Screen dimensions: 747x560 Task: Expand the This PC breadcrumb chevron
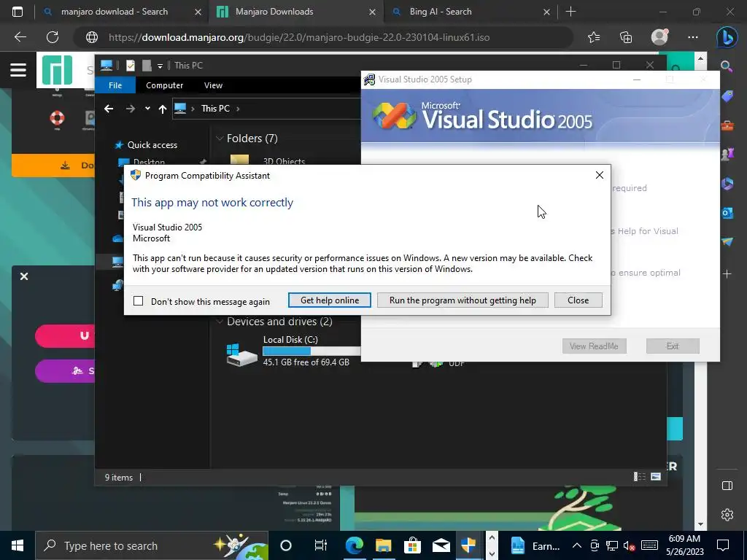[x=238, y=109]
